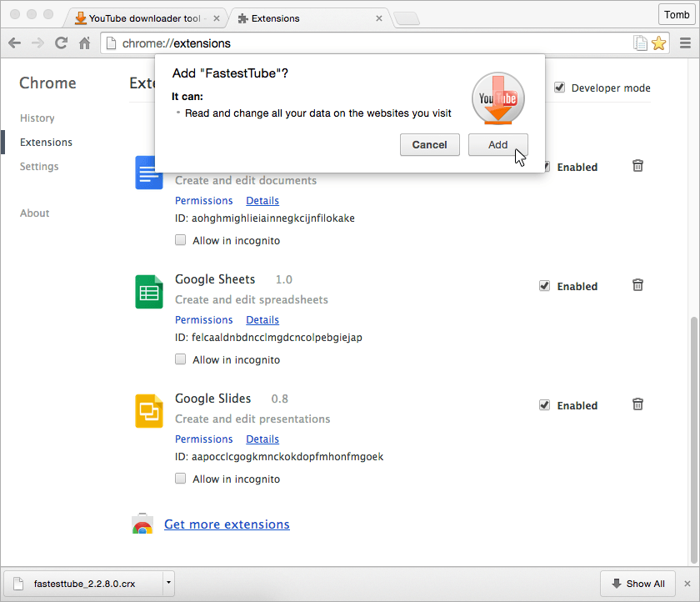Allow Google Slides in incognito
The height and width of the screenshot is (602, 700).
pyautogui.click(x=180, y=479)
